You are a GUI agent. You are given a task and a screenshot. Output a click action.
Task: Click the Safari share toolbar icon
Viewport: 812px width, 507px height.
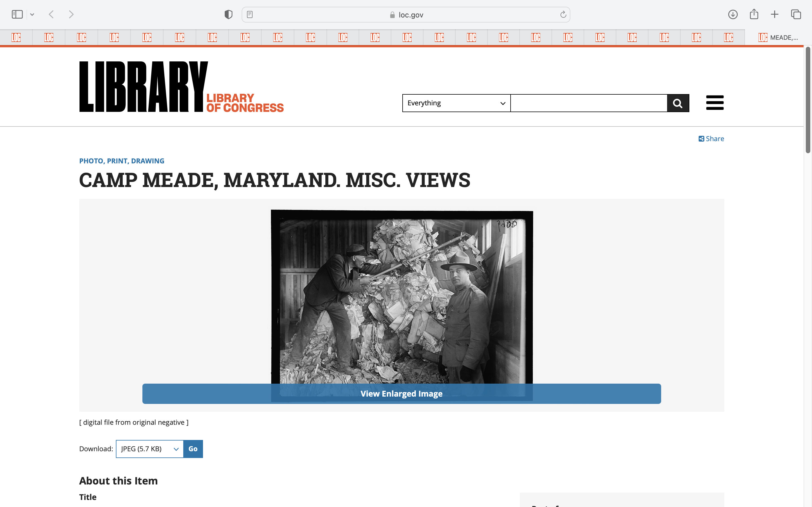pos(754,14)
